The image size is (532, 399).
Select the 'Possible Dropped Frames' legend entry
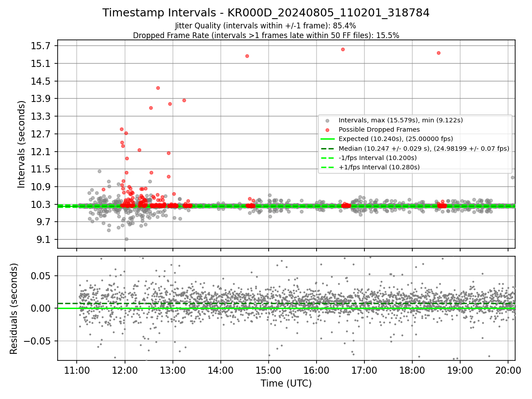coord(379,129)
